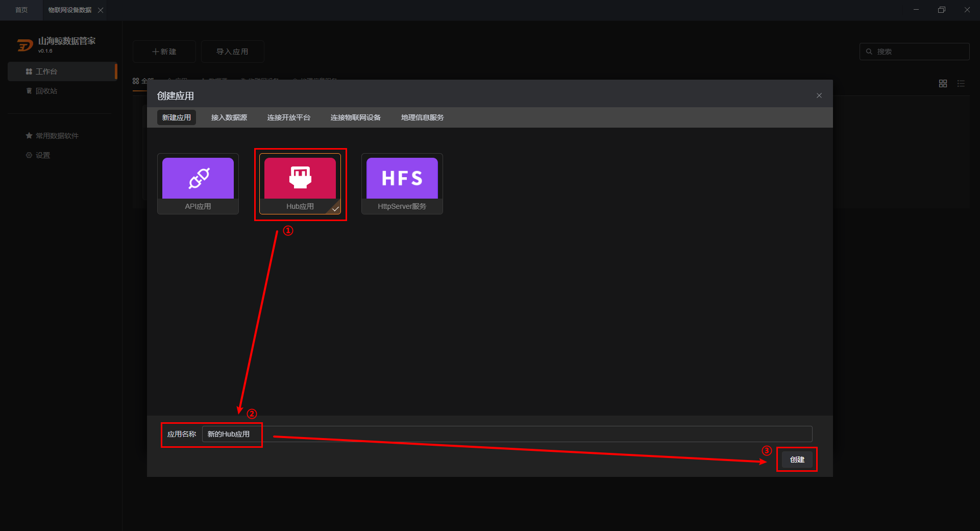Switch to list view layout icon
The width and height of the screenshot is (980, 531).
coord(961,83)
